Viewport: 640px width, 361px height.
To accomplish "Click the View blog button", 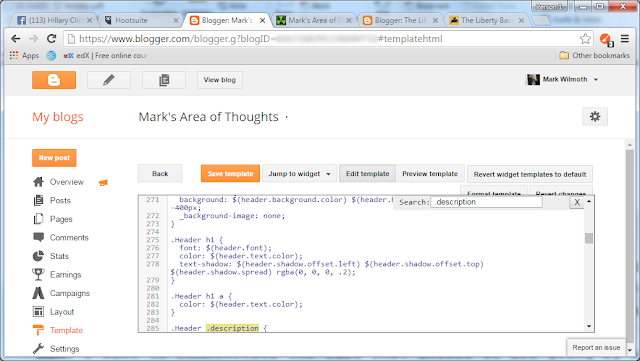I will 220,80.
